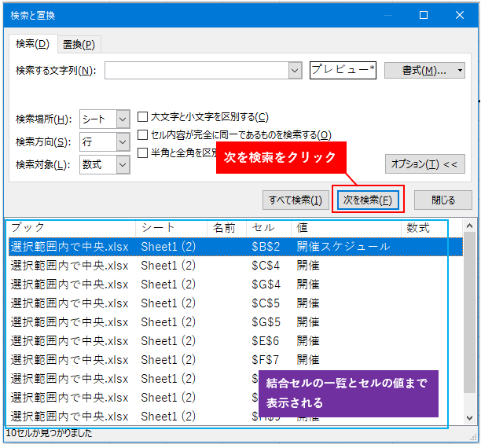481x448 pixels.
Task: Click the 検索する文字列 text input field
Action: point(196,71)
